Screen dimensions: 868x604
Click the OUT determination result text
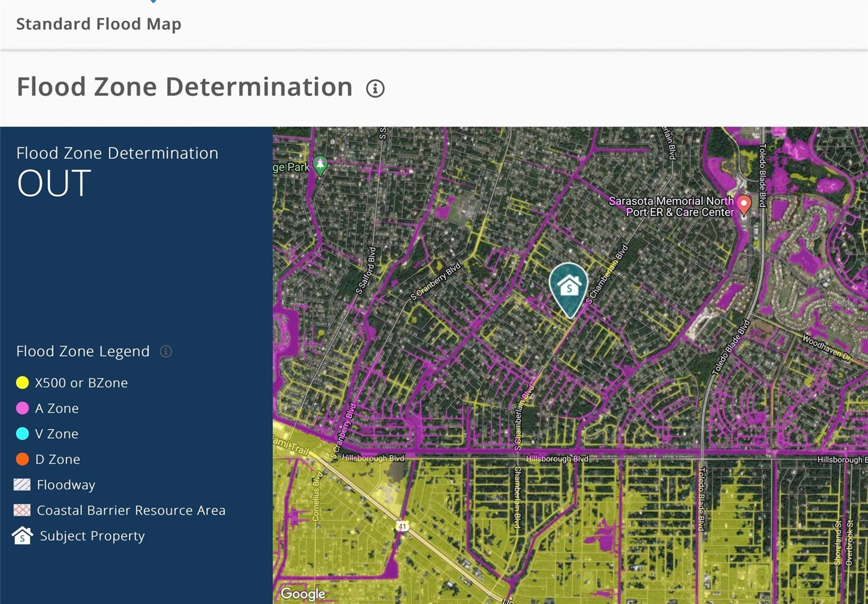coord(54,184)
